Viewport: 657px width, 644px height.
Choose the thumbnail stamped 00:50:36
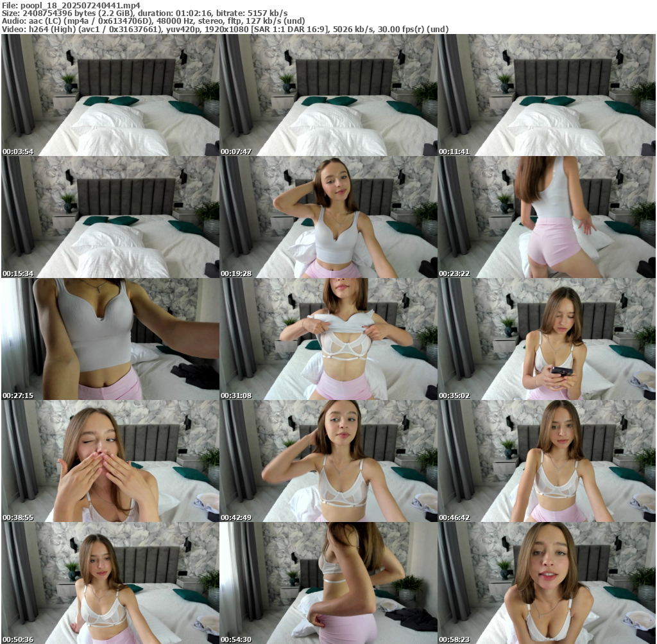[x=110, y=583]
